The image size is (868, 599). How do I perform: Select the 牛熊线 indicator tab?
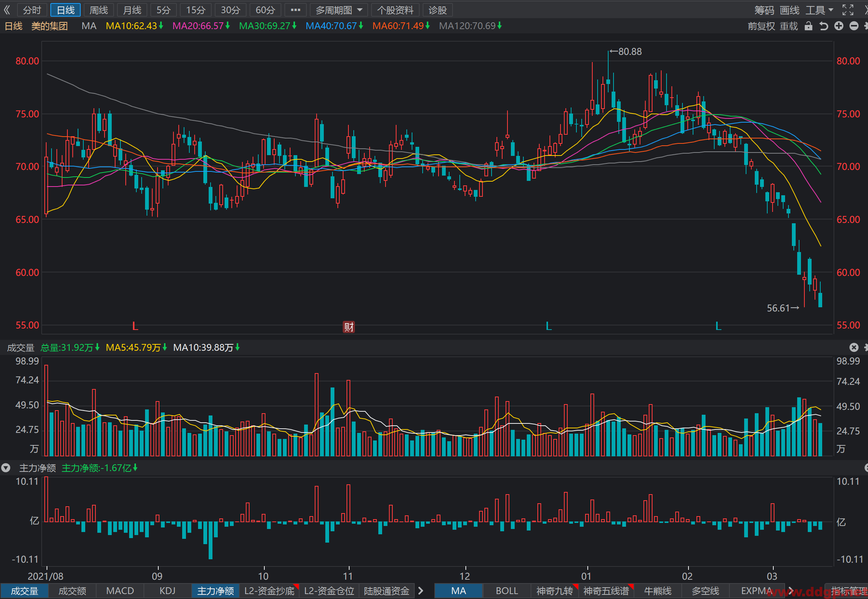click(658, 591)
